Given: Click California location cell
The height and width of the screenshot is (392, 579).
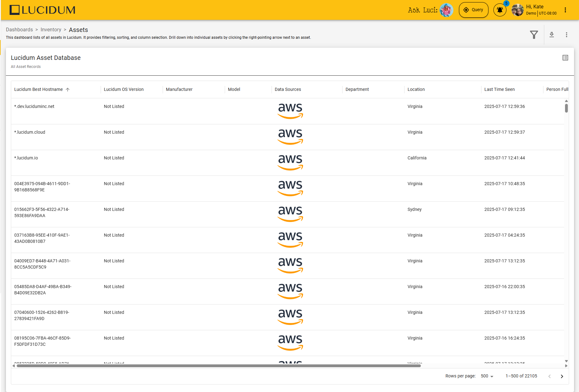Looking at the screenshot, I should pos(417,158).
